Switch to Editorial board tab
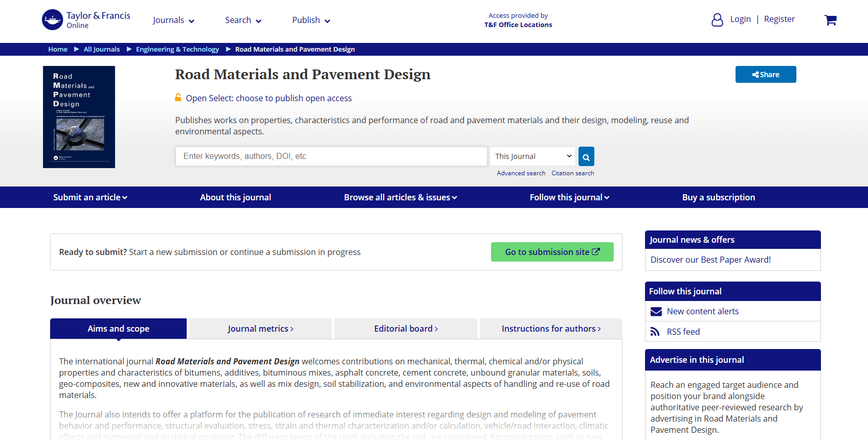This screenshot has width=868, height=441. pyautogui.click(x=406, y=329)
